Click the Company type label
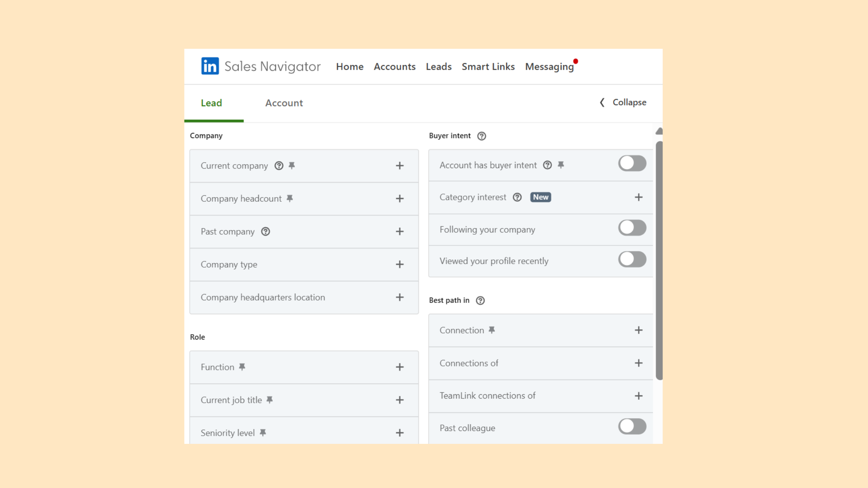868x488 pixels. [x=229, y=265]
